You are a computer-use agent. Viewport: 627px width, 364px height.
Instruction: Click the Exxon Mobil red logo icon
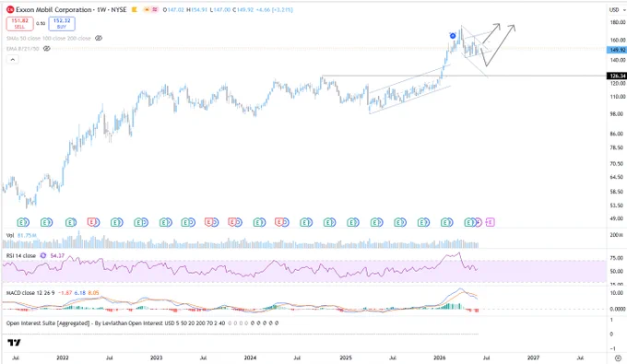10,9
